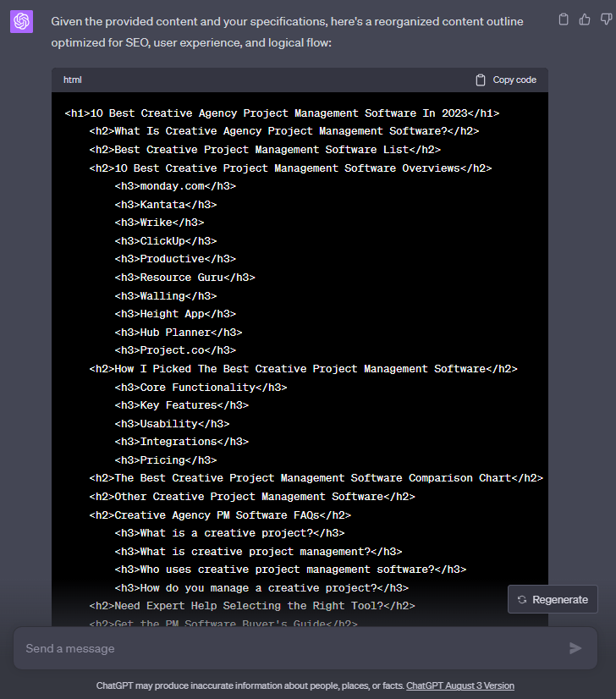
Task: Click the Regenerate button
Action: (x=553, y=599)
